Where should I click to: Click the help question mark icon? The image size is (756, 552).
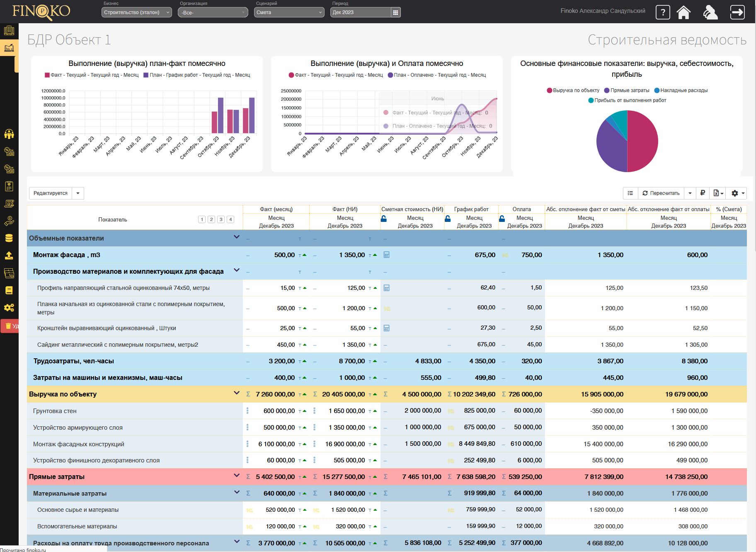[x=662, y=12]
